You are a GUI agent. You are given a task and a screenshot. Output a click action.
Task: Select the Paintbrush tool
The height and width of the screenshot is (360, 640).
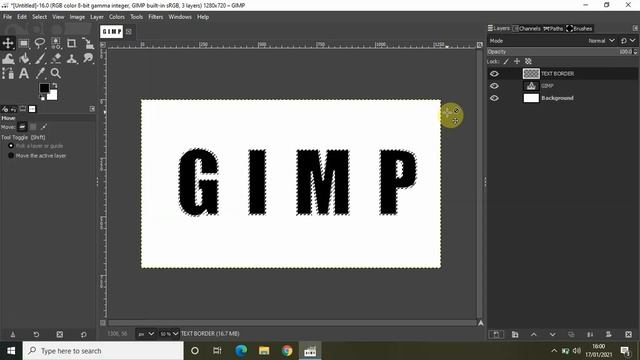[40, 58]
